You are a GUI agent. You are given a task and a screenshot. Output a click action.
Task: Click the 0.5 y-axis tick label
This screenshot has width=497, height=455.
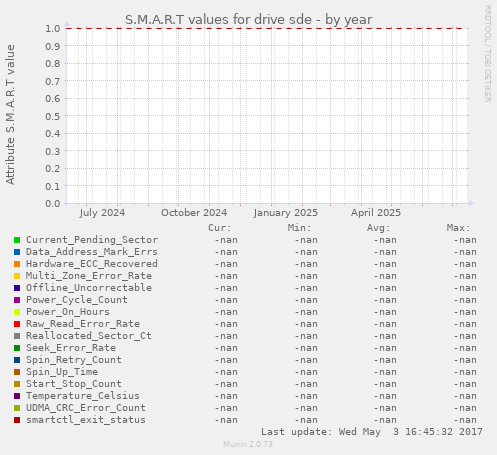click(x=53, y=116)
